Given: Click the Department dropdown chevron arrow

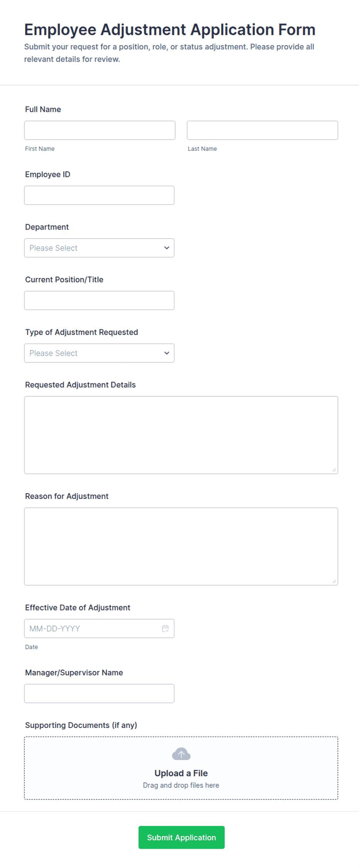Looking at the screenshot, I should 167,248.
